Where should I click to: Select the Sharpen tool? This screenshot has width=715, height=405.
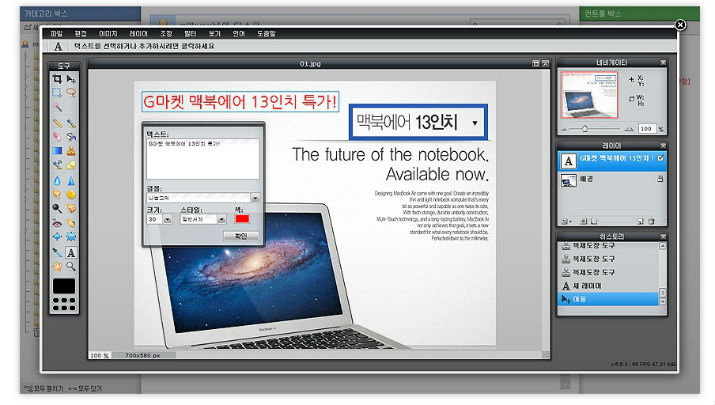click(71, 181)
